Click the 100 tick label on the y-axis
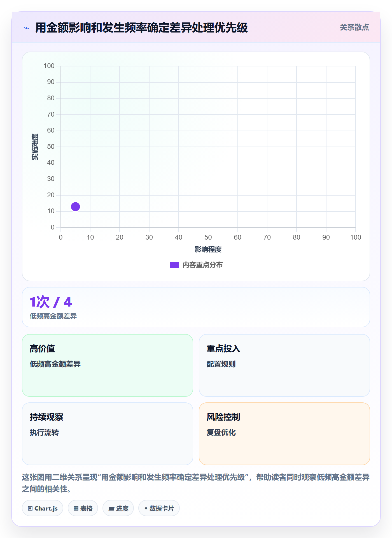Screen dimensions: 392x538 pyautogui.click(x=49, y=66)
